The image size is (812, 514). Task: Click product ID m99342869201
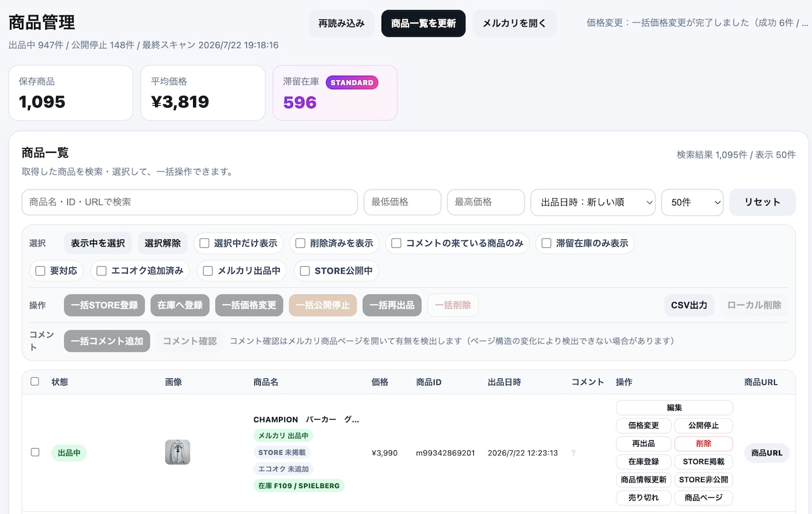point(445,453)
